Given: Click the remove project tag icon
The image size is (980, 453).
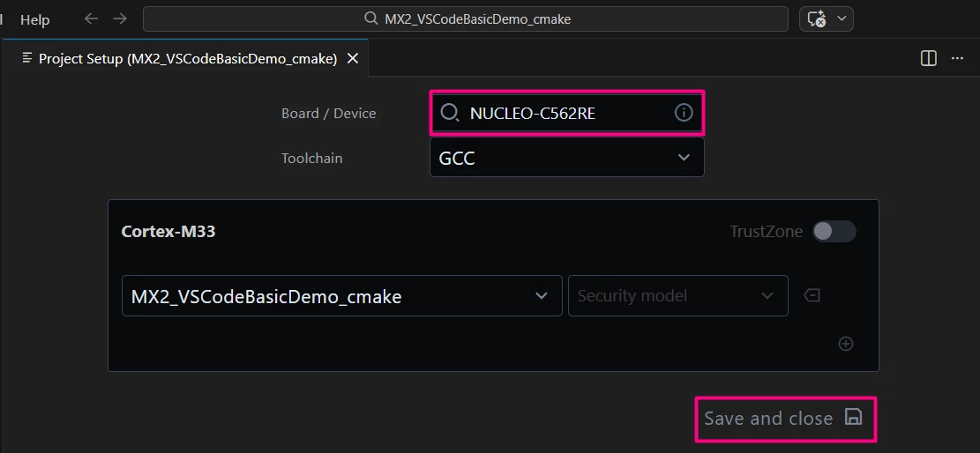Looking at the screenshot, I should tap(812, 295).
